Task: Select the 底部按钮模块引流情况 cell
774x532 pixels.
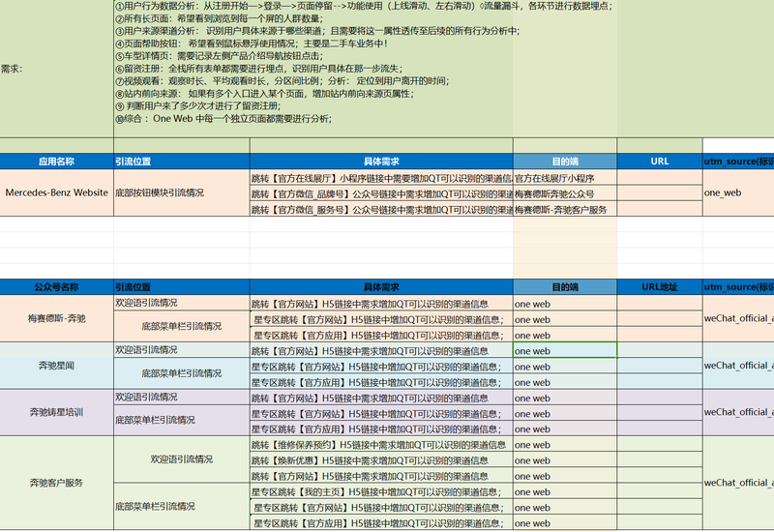Action: pyautogui.click(x=182, y=192)
